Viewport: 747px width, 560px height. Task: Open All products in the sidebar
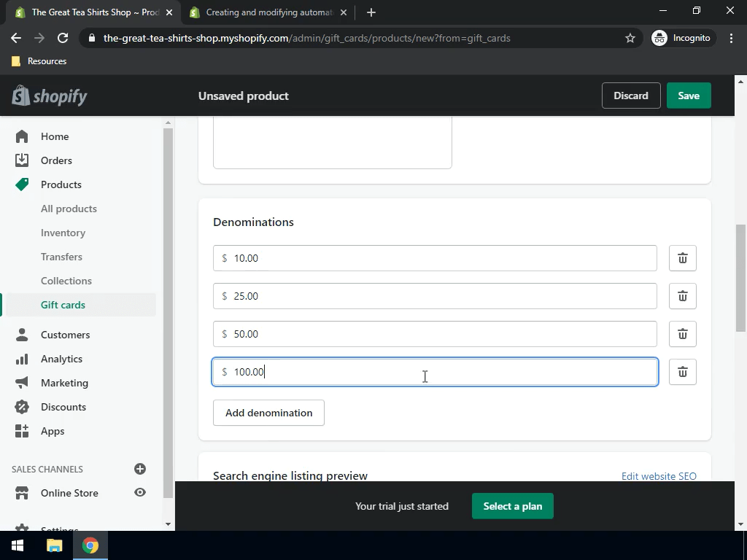[69, 209]
